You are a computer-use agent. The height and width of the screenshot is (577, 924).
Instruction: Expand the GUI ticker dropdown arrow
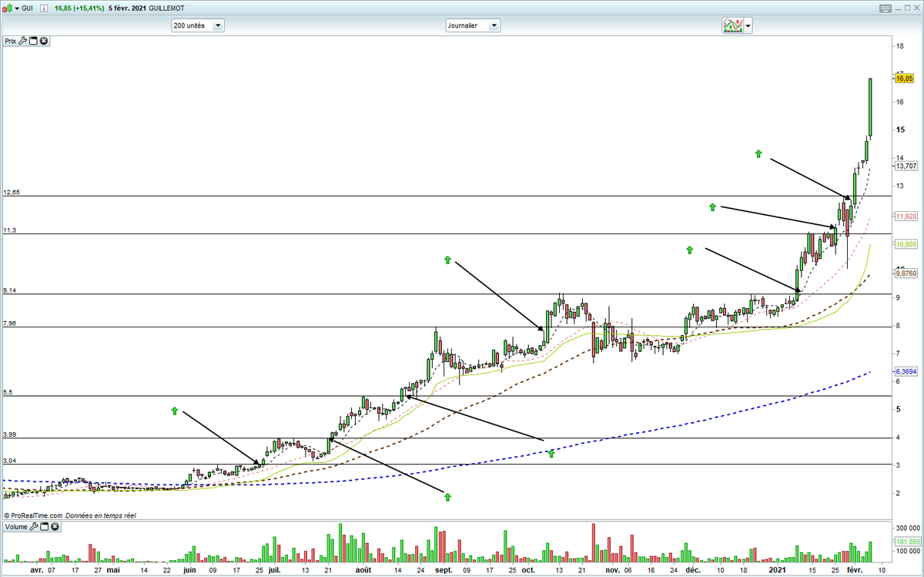pos(17,7)
